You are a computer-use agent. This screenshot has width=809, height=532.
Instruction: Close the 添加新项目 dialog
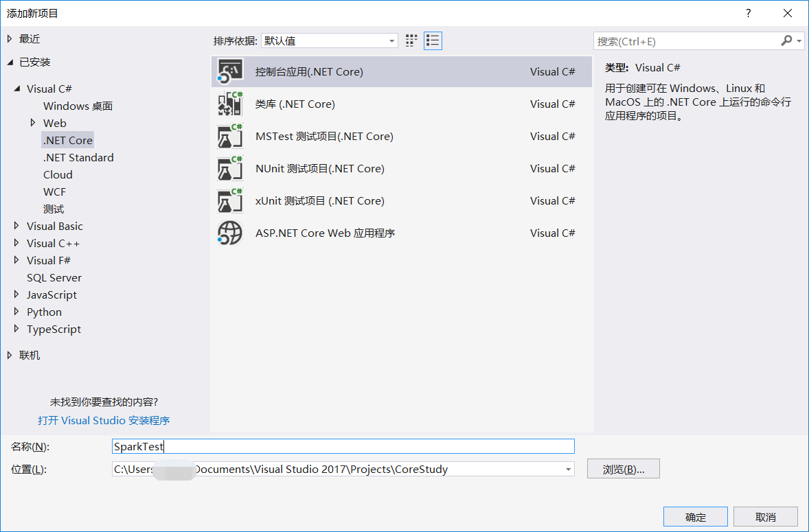click(787, 14)
